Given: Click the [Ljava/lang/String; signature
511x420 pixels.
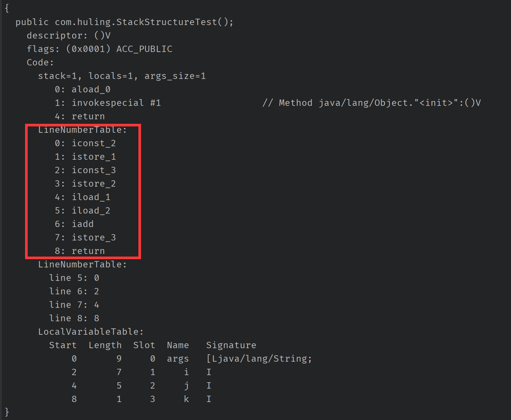Looking at the screenshot, I should point(259,359).
